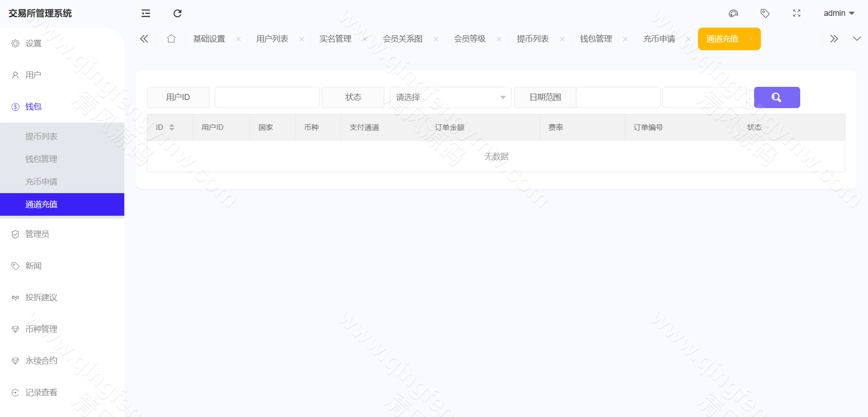
Task: Refresh the page with the reload icon
Action: (177, 14)
